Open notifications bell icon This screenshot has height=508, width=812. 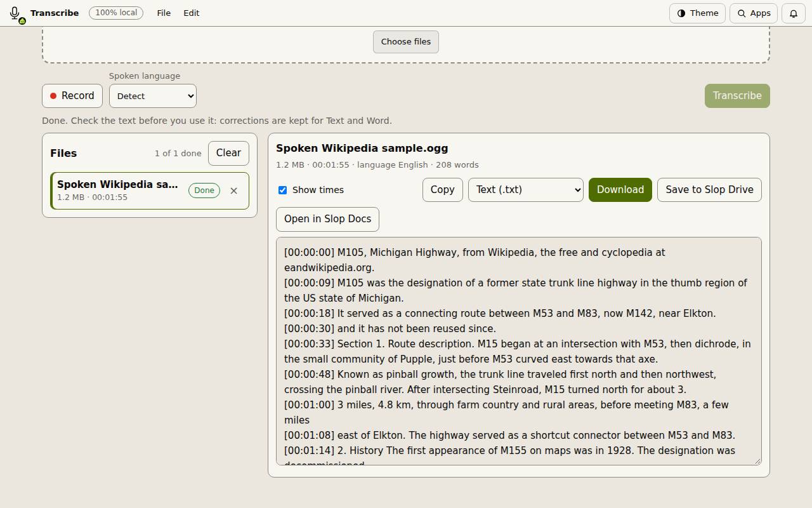(x=793, y=13)
